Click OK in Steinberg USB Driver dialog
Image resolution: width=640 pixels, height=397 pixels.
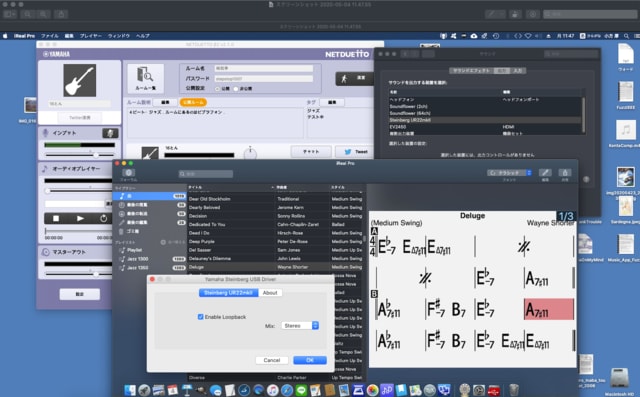310,360
